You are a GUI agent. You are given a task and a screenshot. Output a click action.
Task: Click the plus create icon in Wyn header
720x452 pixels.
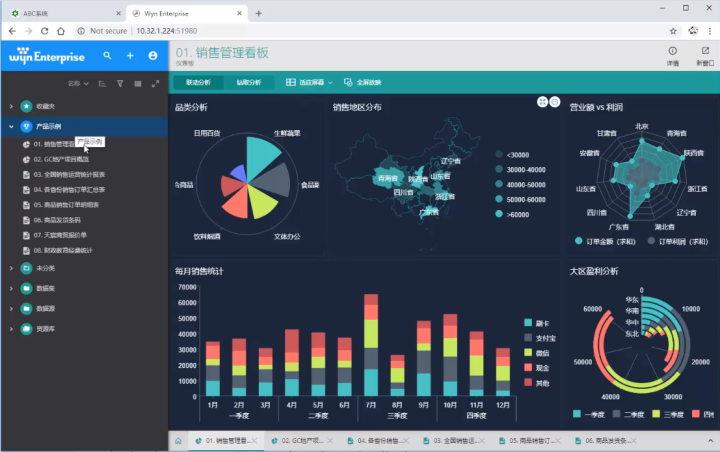pyautogui.click(x=130, y=56)
